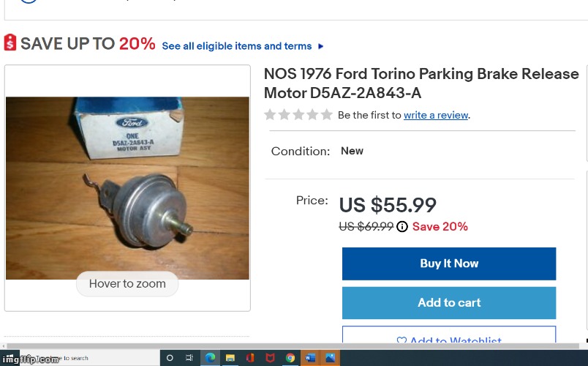588x366 pixels.
Task: Click the red savings tag icon
Action: [x=10, y=43]
